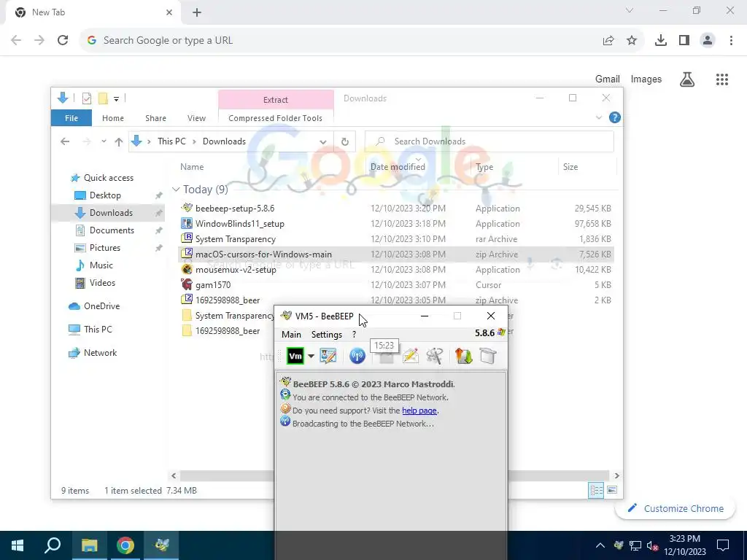The width and height of the screenshot is (747, 560).
Task: Click Explorer back navigation arrow
Action: tap(65, 141)
